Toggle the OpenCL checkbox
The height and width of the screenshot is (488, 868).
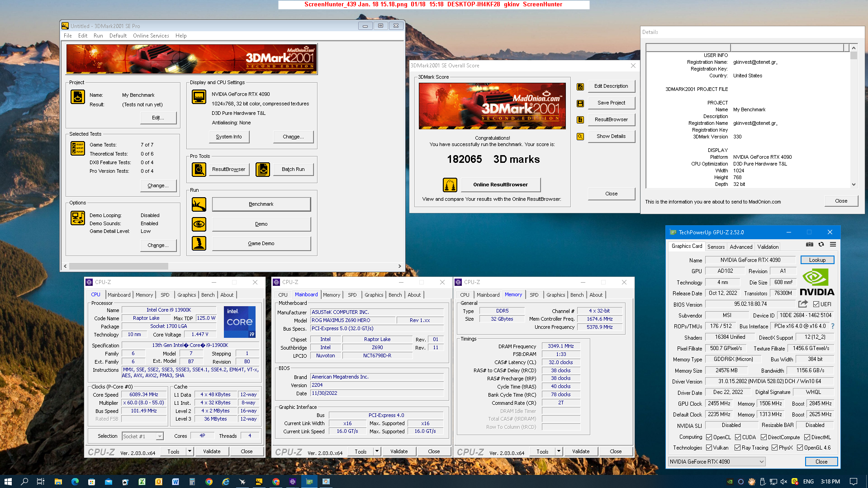(709, 437)
